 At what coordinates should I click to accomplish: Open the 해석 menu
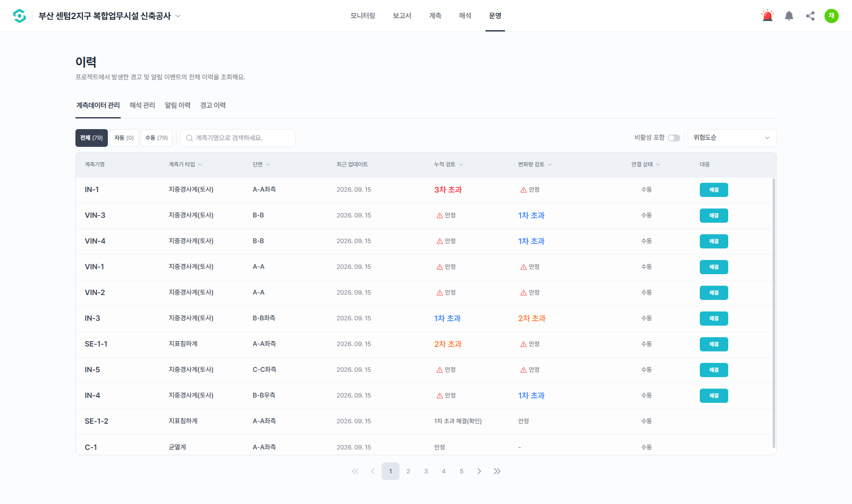[x=465, y=16]
